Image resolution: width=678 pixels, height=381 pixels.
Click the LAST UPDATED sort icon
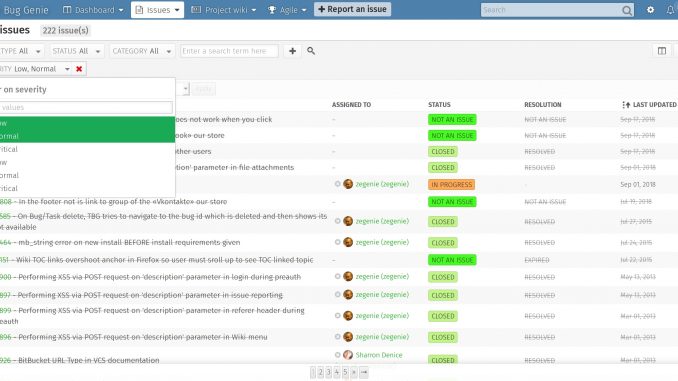point(626,105)
